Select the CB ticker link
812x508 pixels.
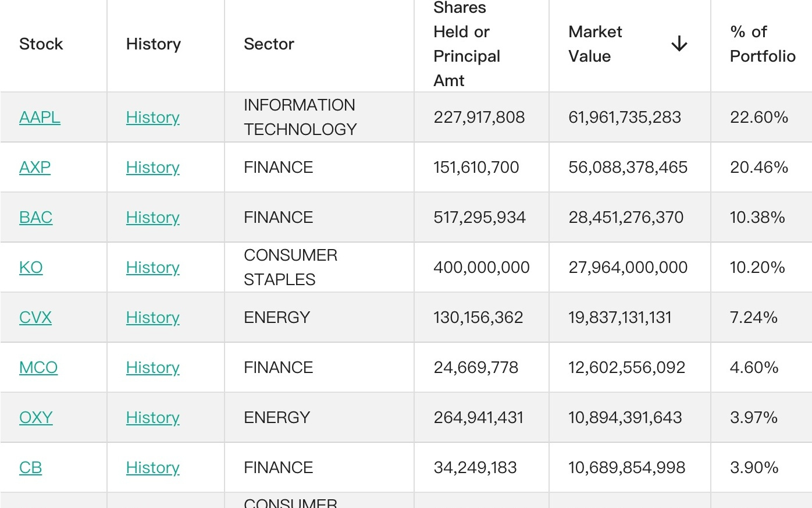(30, 468)
